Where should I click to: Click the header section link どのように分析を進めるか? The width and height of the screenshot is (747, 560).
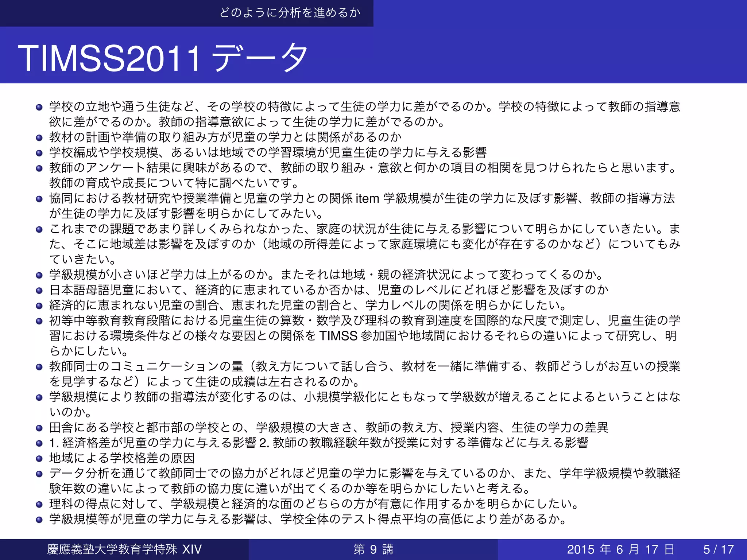[x=290, y=13]
